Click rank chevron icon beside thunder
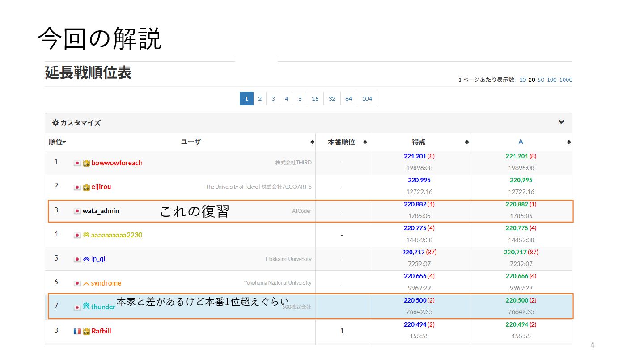Image resolution: width=644 pixels, height=362 pixels. [x=86, y=307]
